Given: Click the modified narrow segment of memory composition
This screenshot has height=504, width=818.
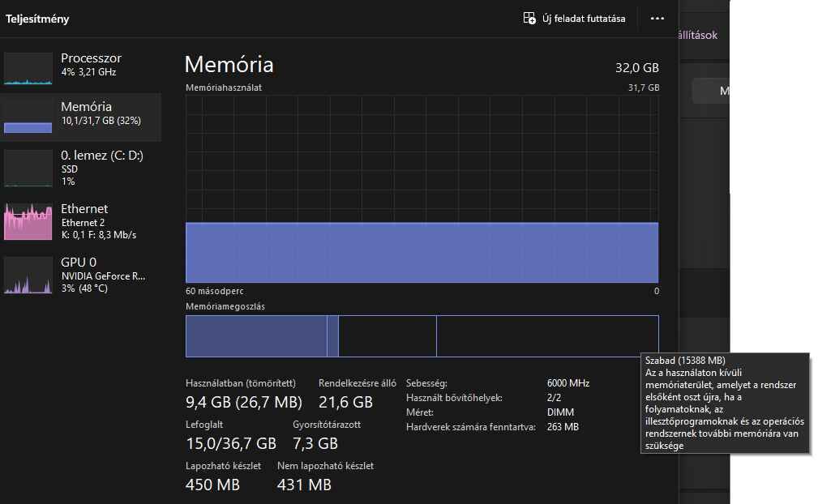Looking at the screenshot, I should click(333, 336).
